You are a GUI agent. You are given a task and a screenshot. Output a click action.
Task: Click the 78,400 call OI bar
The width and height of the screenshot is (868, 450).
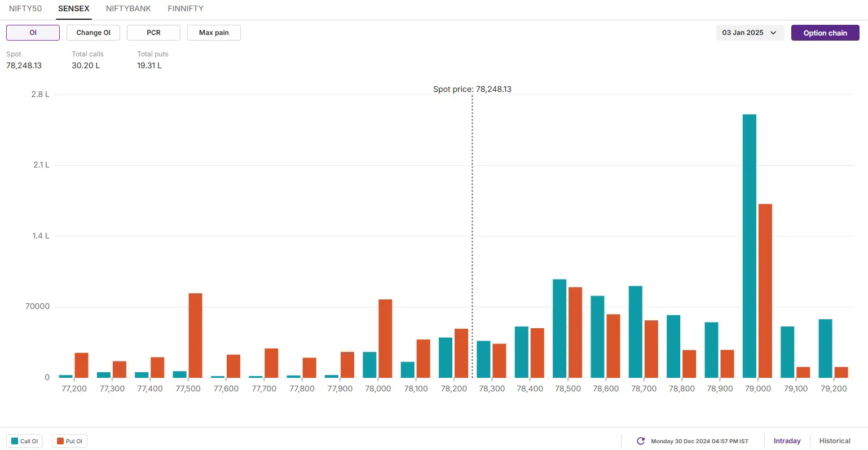click(522, 352)
